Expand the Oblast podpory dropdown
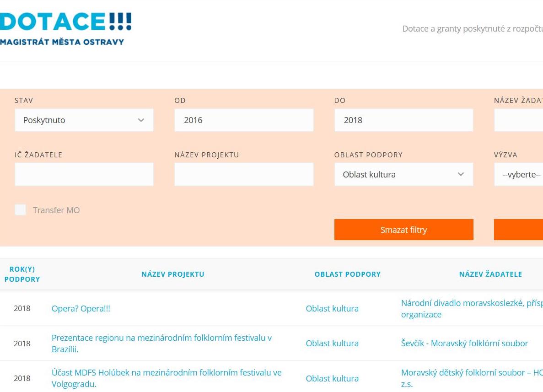Screen dimensions: 543x392 (x=403, y=174)
